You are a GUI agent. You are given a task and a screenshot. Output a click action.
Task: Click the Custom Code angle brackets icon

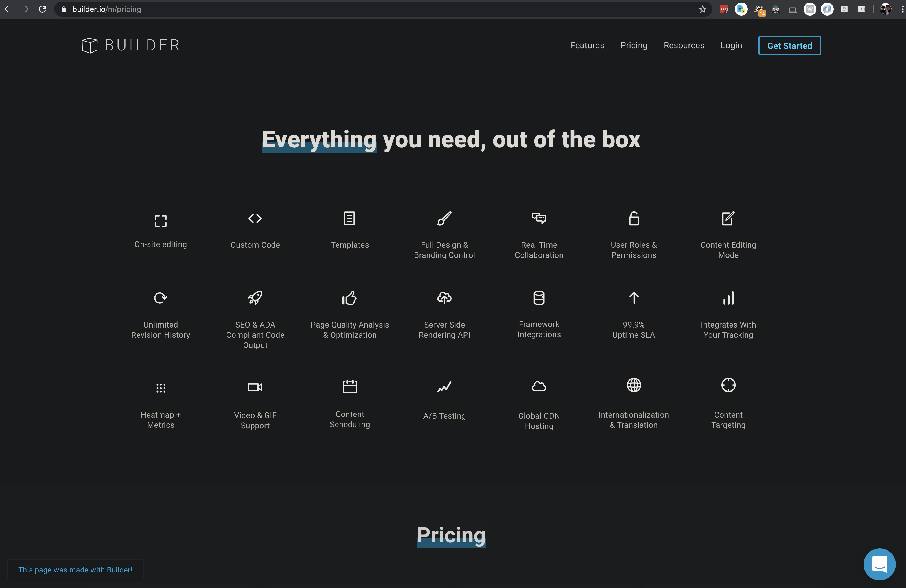pyautogui.click(x=255, y=218)
